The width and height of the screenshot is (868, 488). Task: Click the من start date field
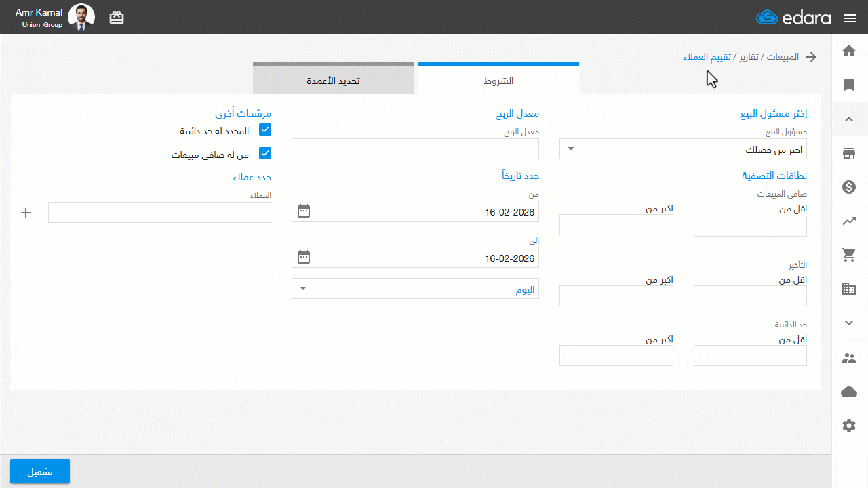pos(415,211)
